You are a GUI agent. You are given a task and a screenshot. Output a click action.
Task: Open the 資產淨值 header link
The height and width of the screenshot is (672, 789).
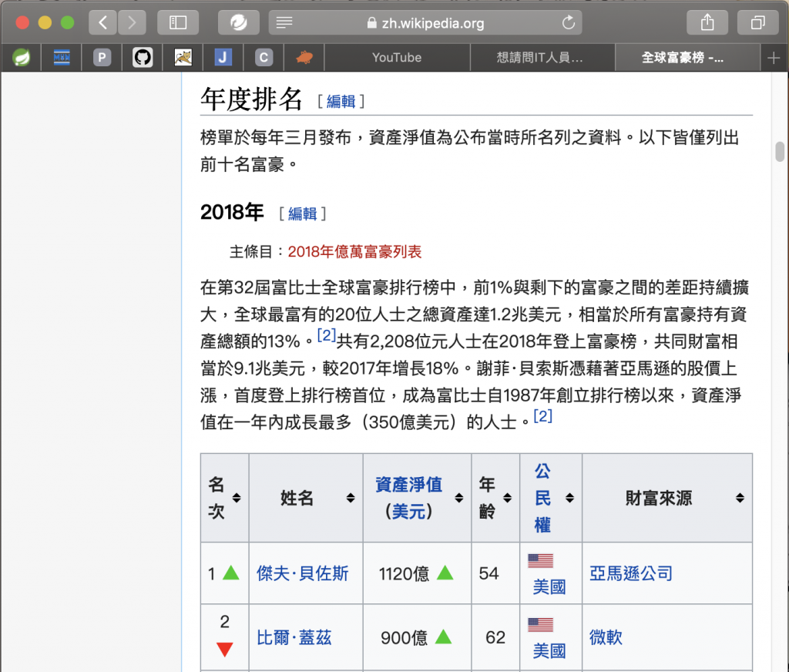point(408,484)
